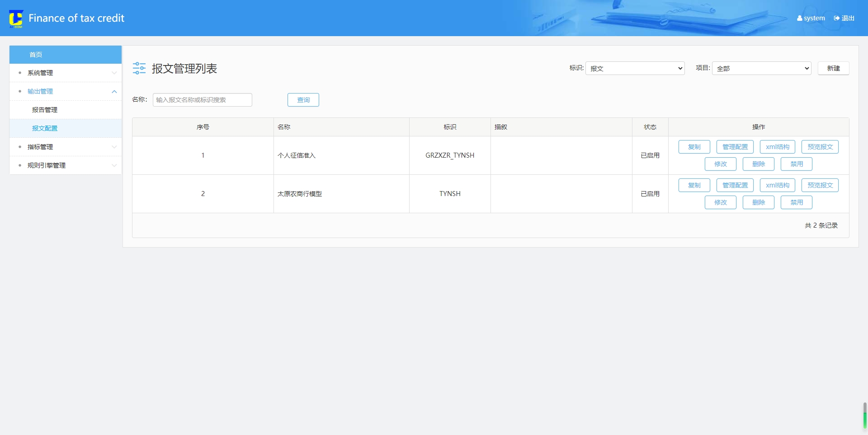This screenshot has width=868, height=435.
Task: Open the 标识 dropdown showing 报文
Action: [x=635, y=68]
